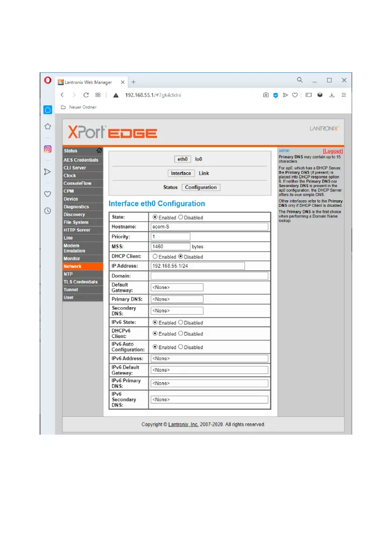Click the home icon next to Status
The width and height of the screenshot is (392, 556).
pos(99,151)
